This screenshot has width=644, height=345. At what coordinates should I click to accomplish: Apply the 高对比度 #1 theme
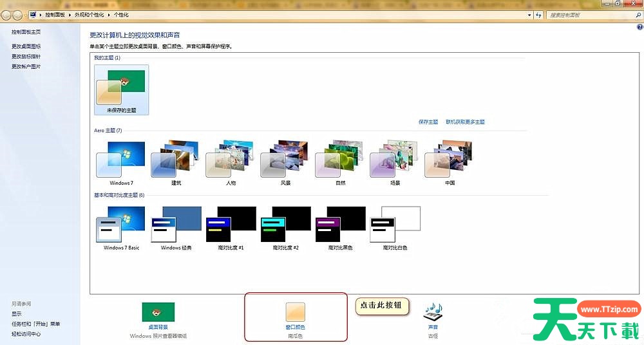[x=231, y=228]
